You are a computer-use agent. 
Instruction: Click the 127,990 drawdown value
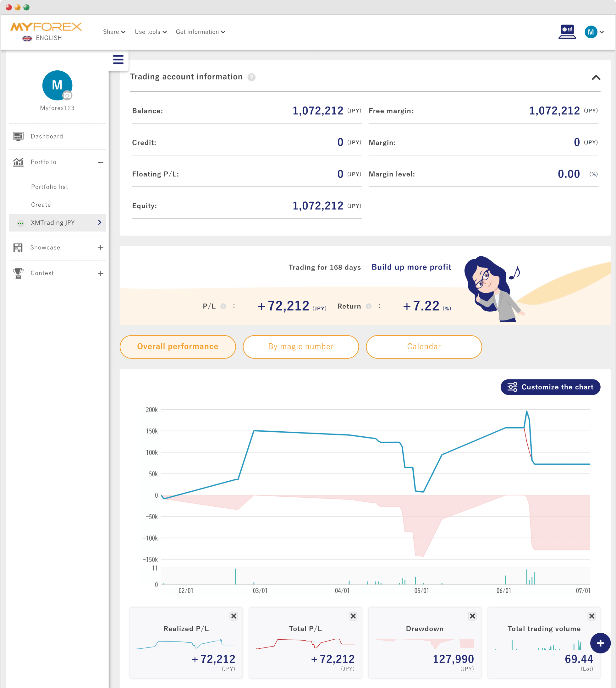point(453,659)
